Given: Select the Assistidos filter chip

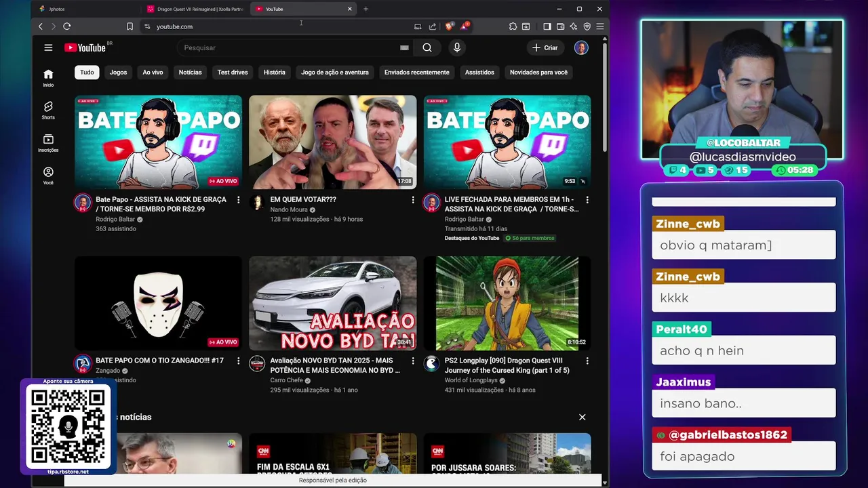Looking at the screenshot, I should tap(479, 72).
